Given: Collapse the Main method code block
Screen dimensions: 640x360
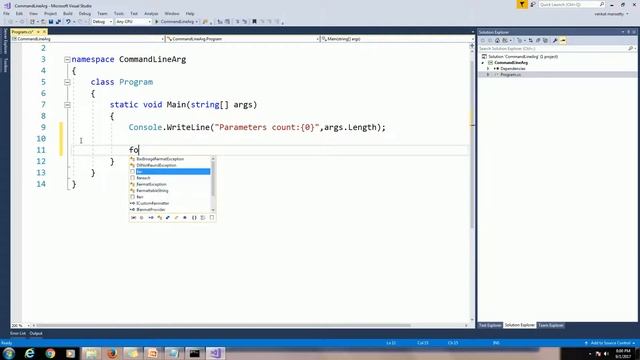Looking at the screenshot, I should pos(67,105).
